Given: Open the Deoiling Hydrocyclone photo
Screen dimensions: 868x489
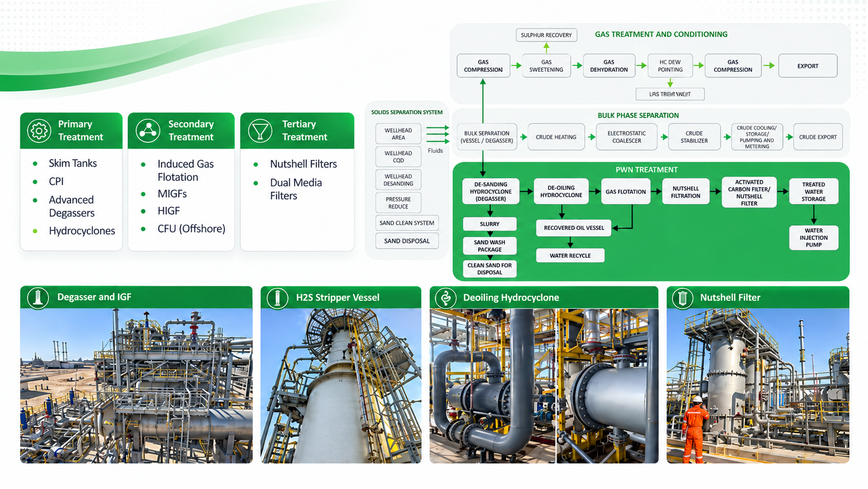Looking at the screenshot, I should [x=544, y=386].
